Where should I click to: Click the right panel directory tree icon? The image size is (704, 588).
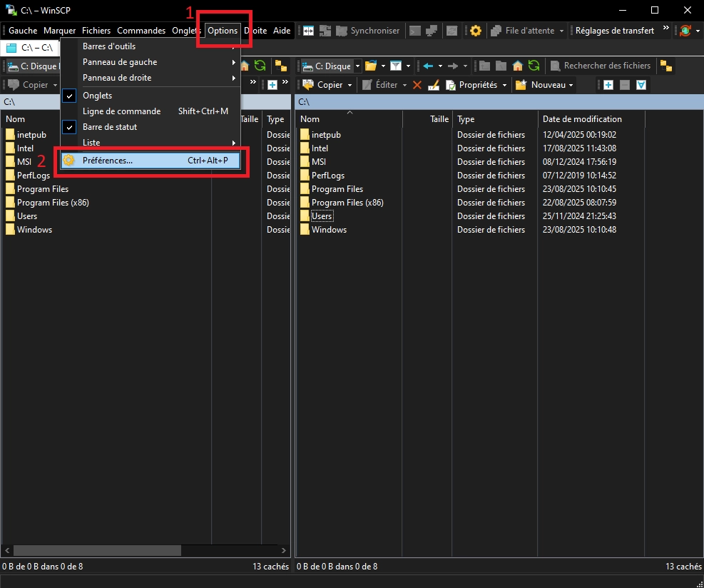[x=666, y=66]
